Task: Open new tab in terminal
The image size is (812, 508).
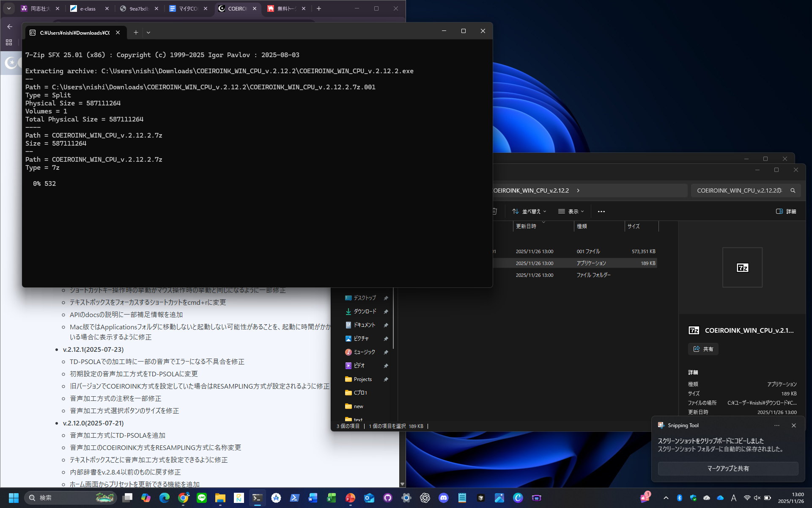Action: coord(136,33)
